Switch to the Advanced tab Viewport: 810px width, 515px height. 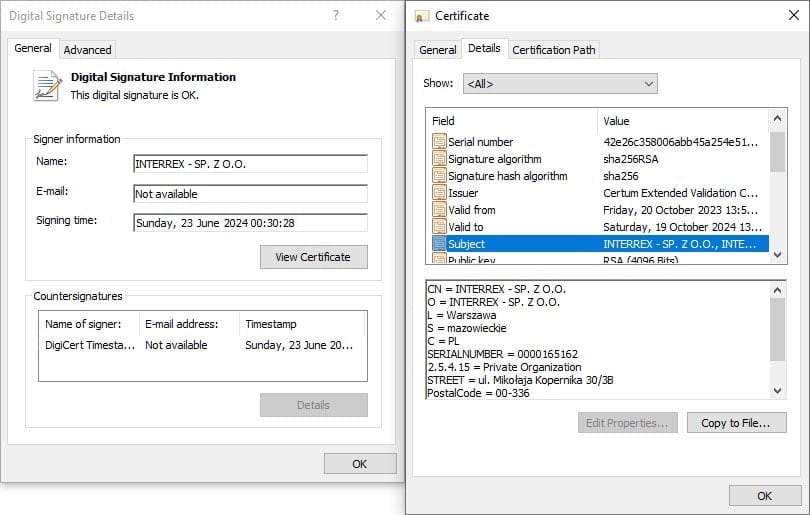click(87, 50)
